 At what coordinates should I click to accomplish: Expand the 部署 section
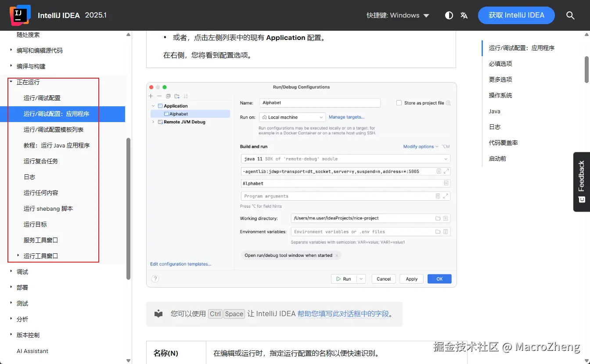point(11,287)
